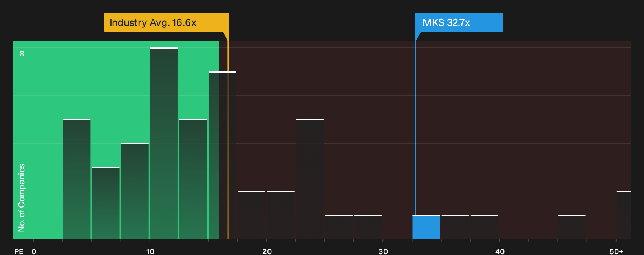Viewport: 644px width, 255px height.
Task: Click the Industry Avg. 16.6x label
Action: click(x=166, y=22)
